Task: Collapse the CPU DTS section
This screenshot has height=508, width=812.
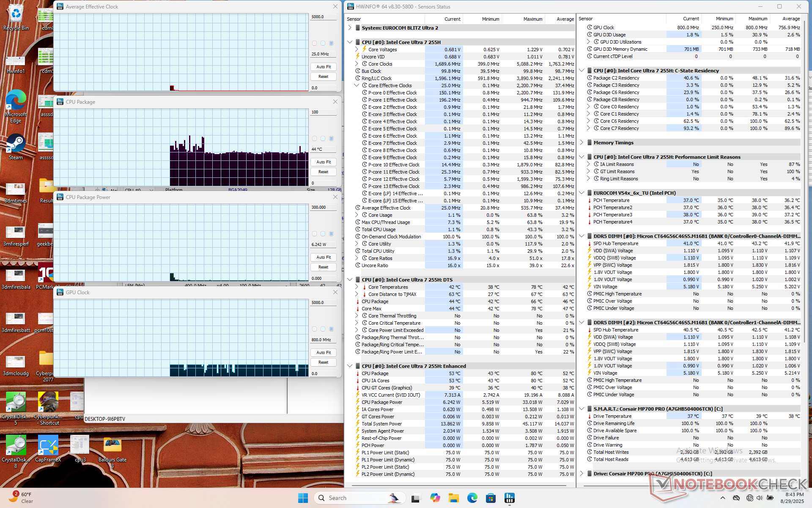Action: [x=350, y=280]
